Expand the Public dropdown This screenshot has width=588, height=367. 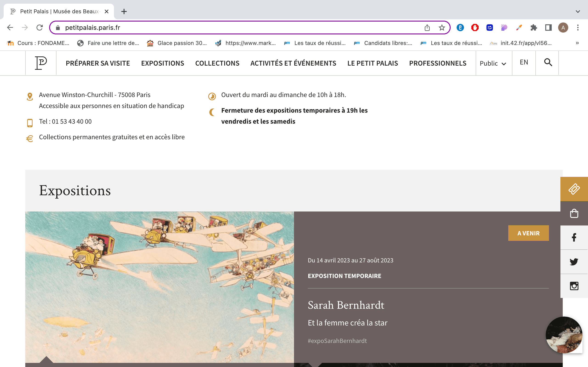click(x=493, y=63)
